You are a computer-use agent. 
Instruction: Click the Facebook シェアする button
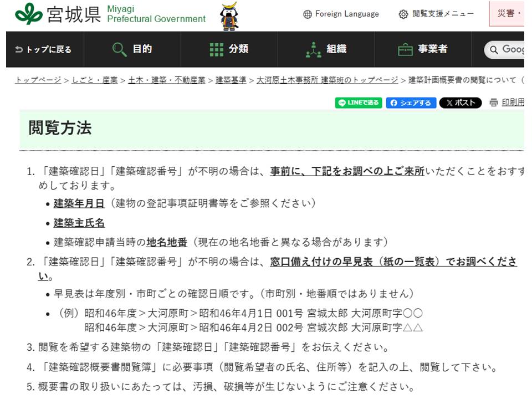pos(411,103)
